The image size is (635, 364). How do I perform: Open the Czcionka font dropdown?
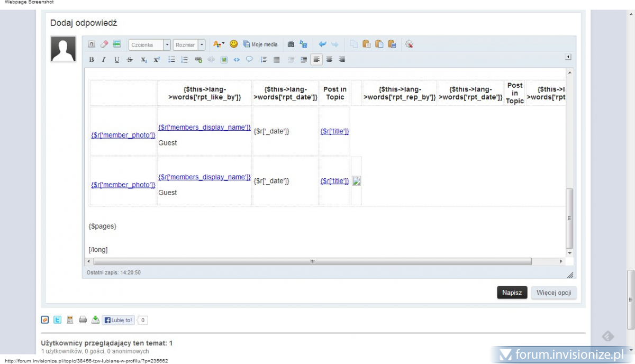point(167,45)
